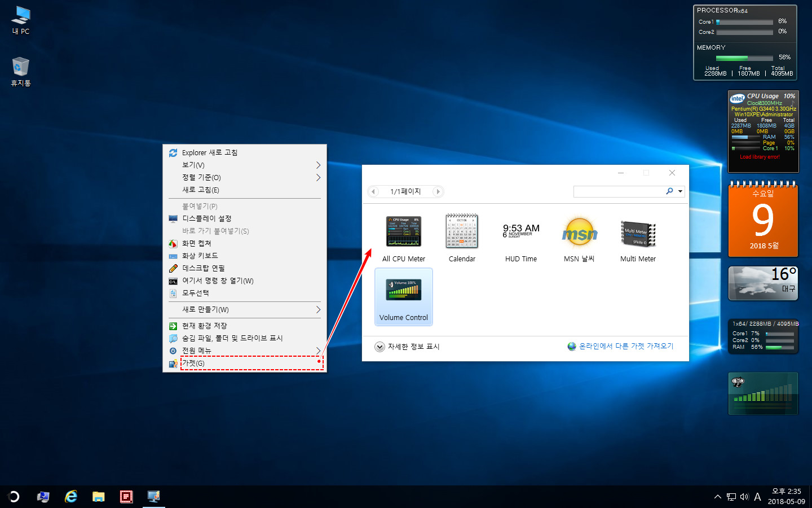
Task: Click the pencil icon beside 데스크탑 연필
Action: pyautogui.click(x=173, y=268)
